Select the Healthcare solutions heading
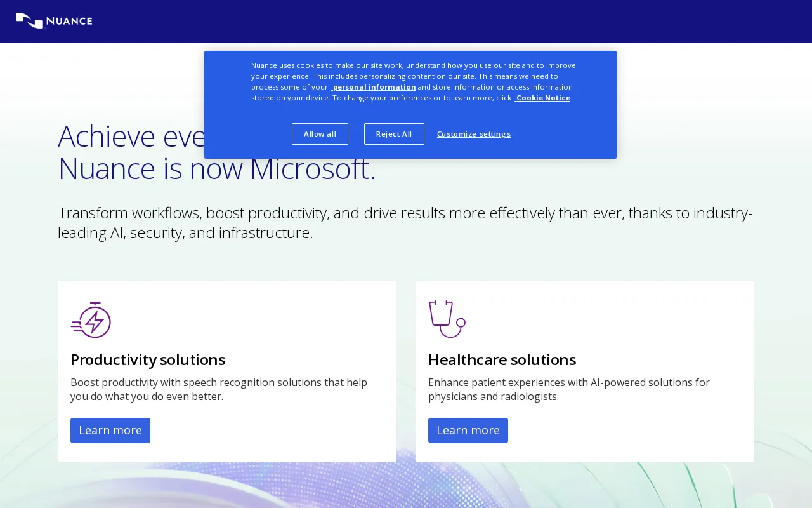 (x=502, y=359)
